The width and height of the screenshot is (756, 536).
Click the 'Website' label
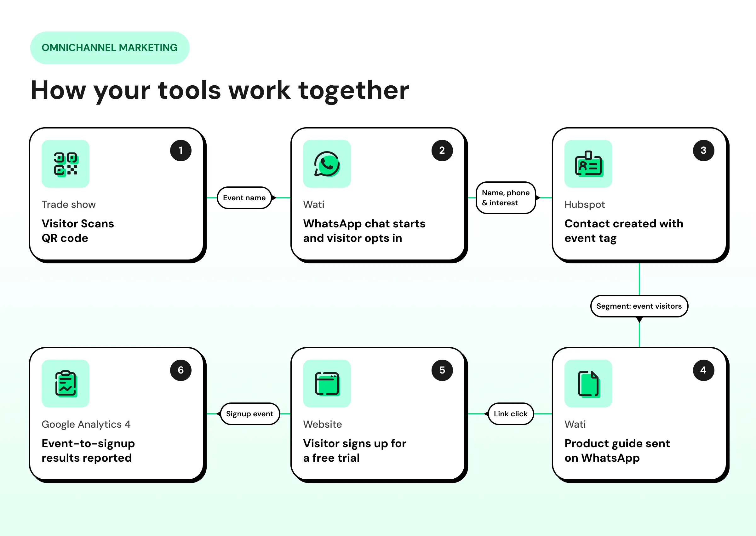point(323,425)
